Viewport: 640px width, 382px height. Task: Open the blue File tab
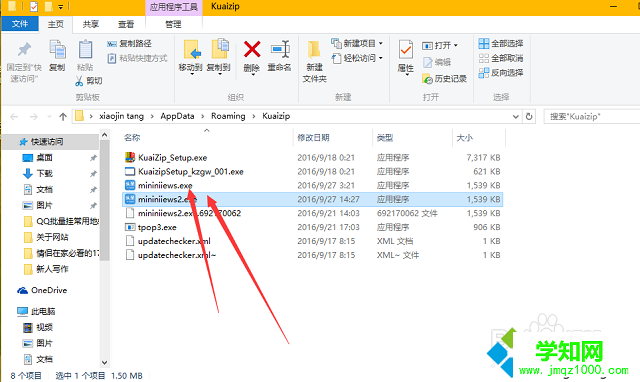(20, 24)
